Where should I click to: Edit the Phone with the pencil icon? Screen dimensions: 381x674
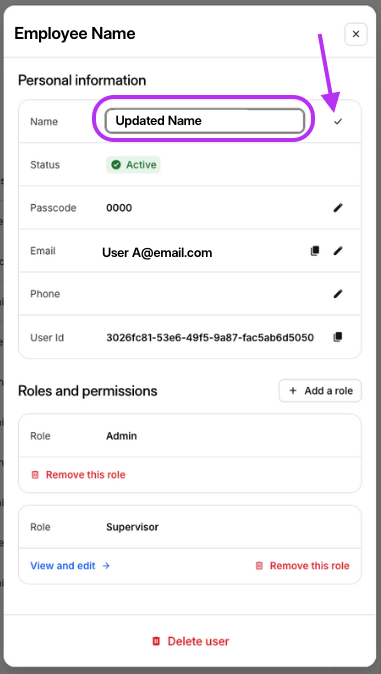point(338,294)
